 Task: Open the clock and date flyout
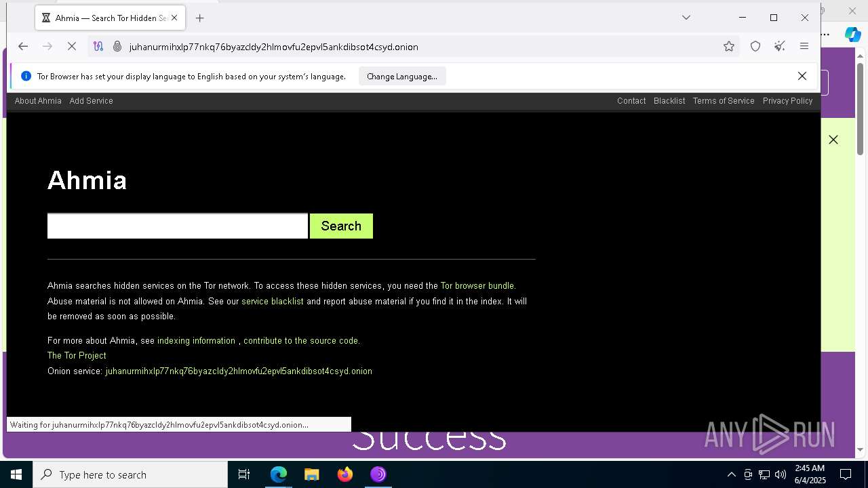(810, 474)
